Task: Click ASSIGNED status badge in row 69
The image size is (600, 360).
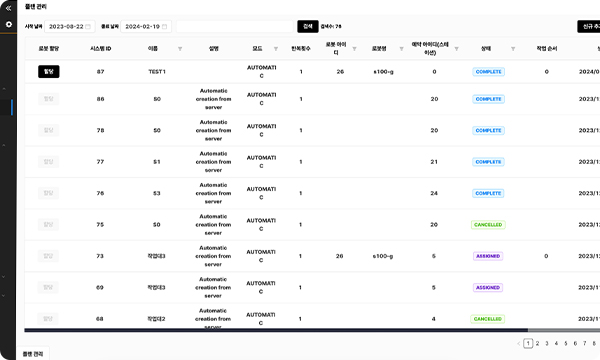Action: coord(488,287)
